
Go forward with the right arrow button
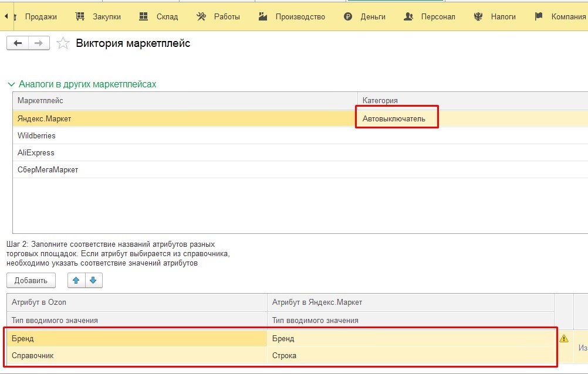click(39, 43)
